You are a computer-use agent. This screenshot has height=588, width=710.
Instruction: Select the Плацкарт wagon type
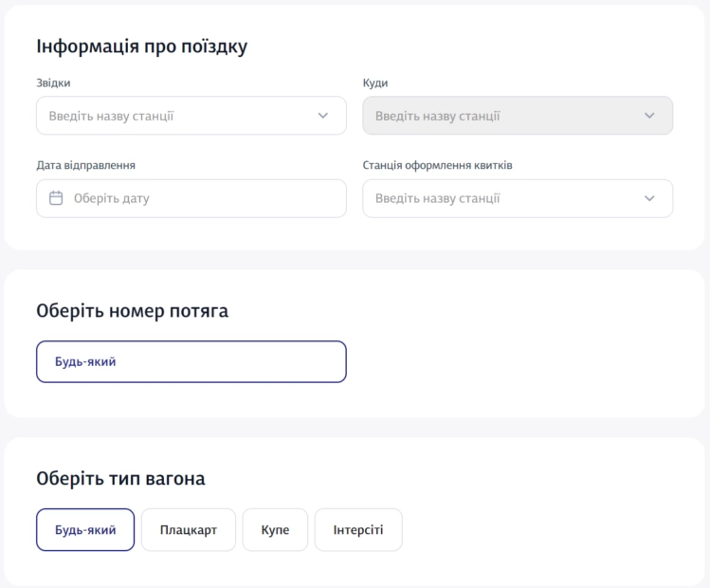188,530
